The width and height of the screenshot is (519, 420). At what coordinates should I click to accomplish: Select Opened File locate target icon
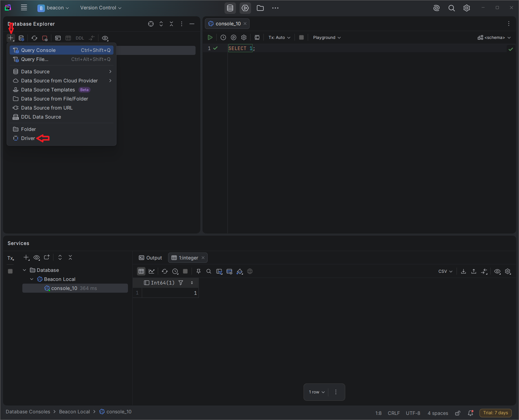point(151,24)
